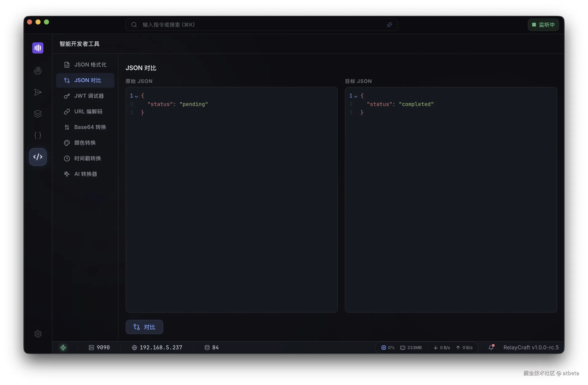
Task: Click the notification bell icon
Action: (491, 347)
